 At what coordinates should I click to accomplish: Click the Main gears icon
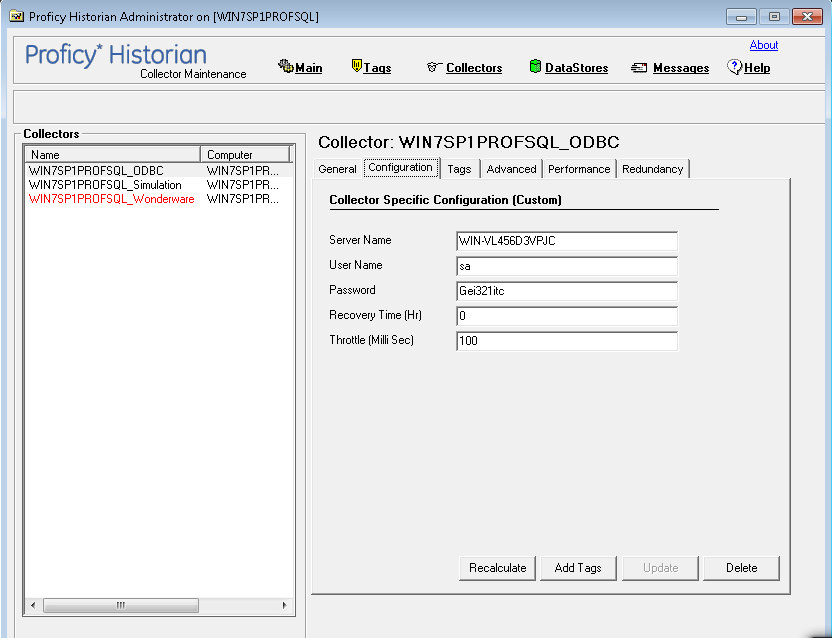285,66
